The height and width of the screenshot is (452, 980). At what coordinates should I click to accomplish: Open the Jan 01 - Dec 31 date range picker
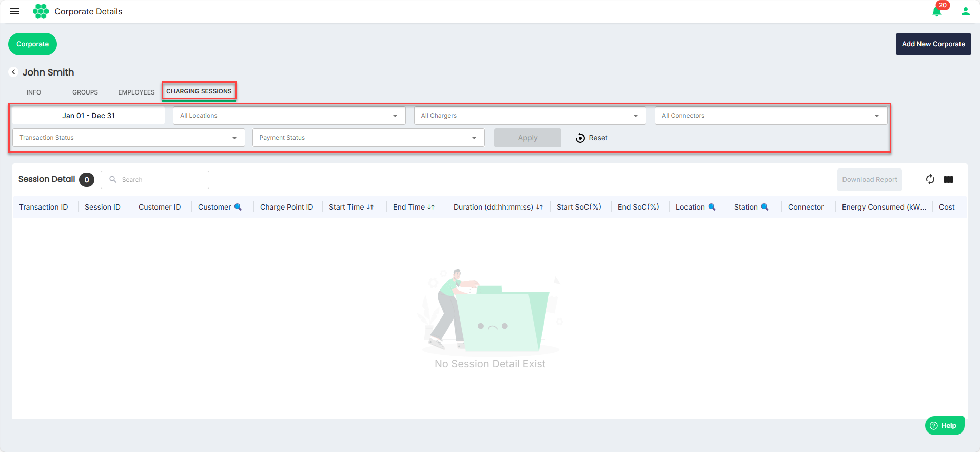[88, 116]
